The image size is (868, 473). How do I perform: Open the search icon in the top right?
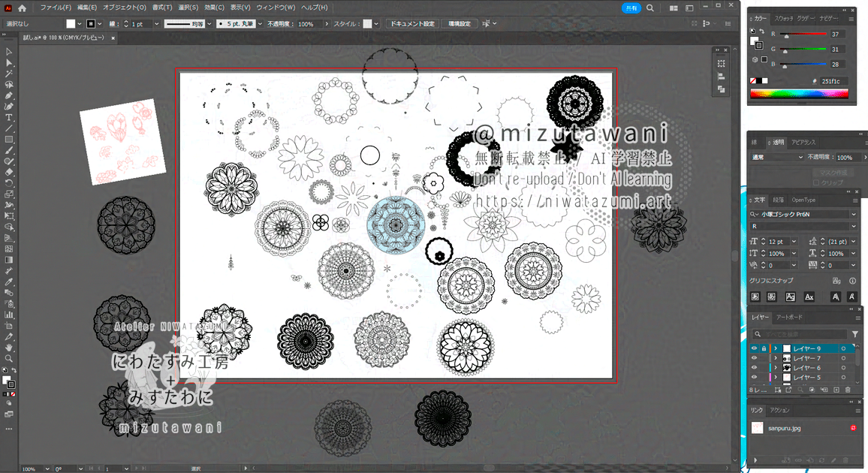(x=649, y=8)
